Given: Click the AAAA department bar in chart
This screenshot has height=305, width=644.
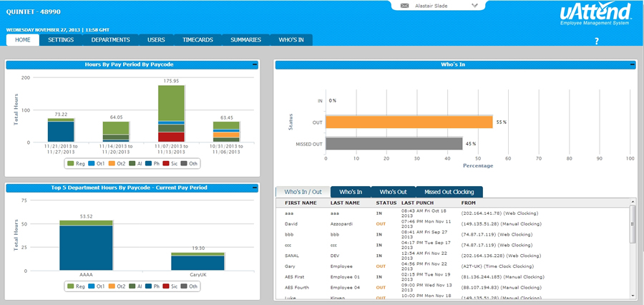Looking at the screenshot, I should (86, 246).
